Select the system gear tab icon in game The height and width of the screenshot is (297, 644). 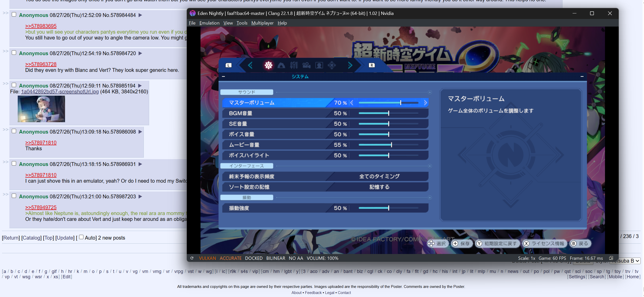coord(268,65)
